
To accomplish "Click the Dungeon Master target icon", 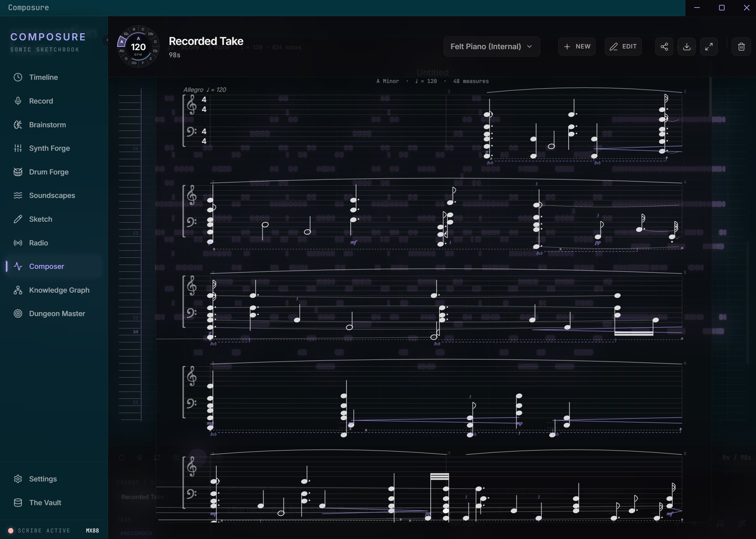I will click(x=18, y=314).
